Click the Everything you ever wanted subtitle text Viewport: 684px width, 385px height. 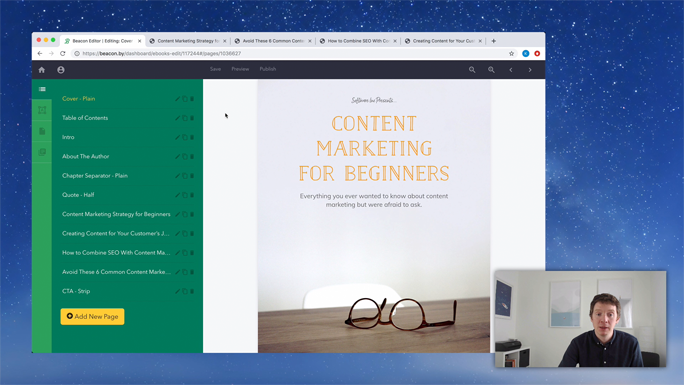click(374, 200)
